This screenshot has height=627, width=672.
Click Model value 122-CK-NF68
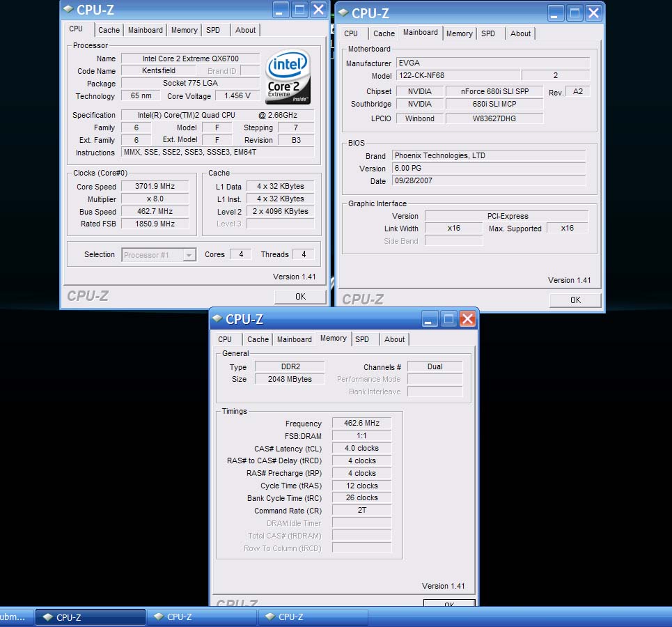(458, 75)
